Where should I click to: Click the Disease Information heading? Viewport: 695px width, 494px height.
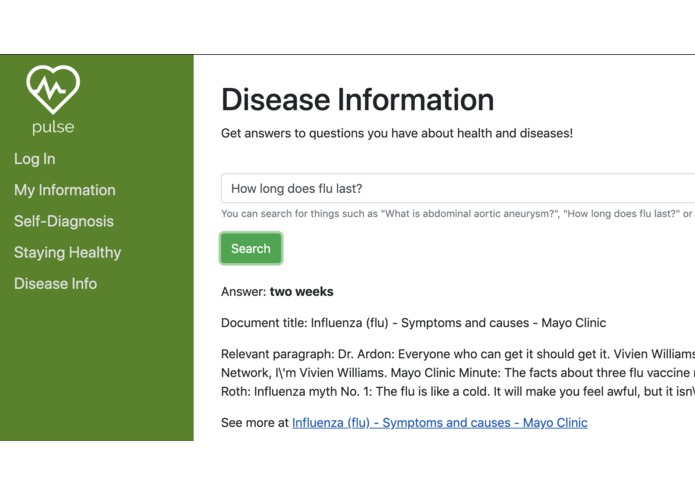tap(357, 99)
